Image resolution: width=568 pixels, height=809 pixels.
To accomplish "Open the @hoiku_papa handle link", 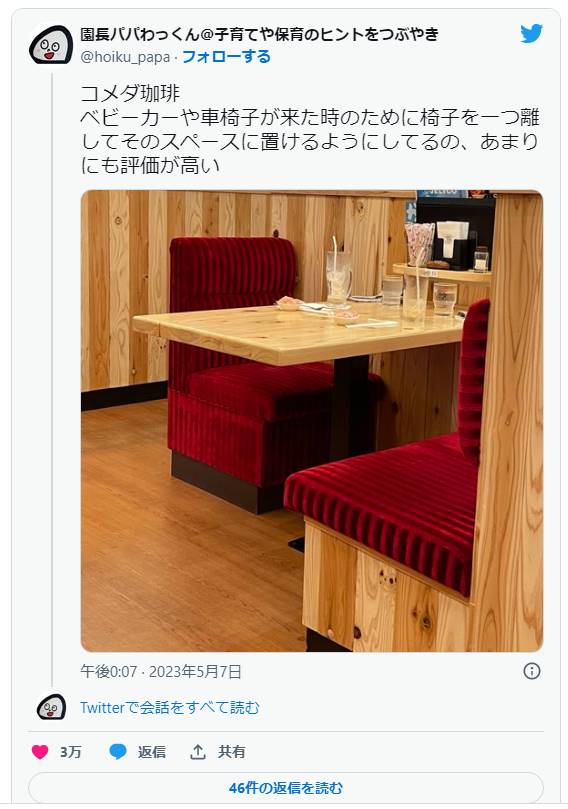I will (125, 57).
